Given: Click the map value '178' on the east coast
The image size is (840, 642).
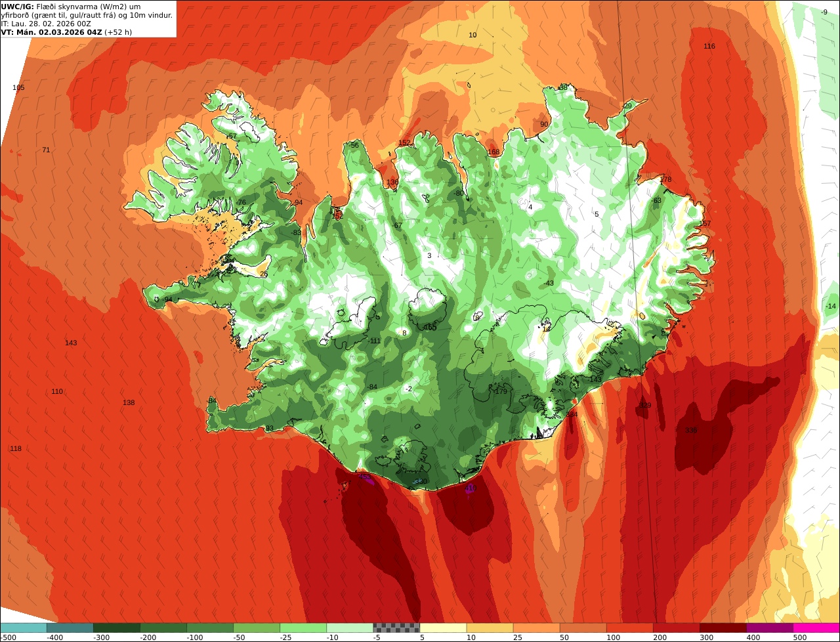Looking at the screenshot, I should 666,180.
